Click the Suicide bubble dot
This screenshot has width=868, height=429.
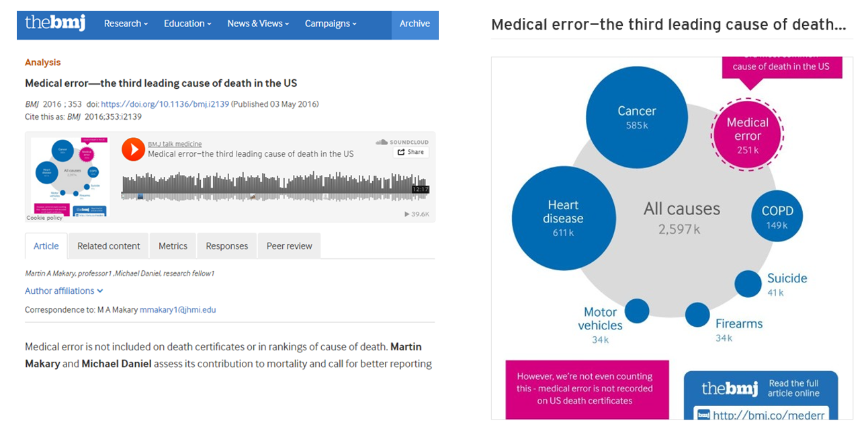coord(748,284)
